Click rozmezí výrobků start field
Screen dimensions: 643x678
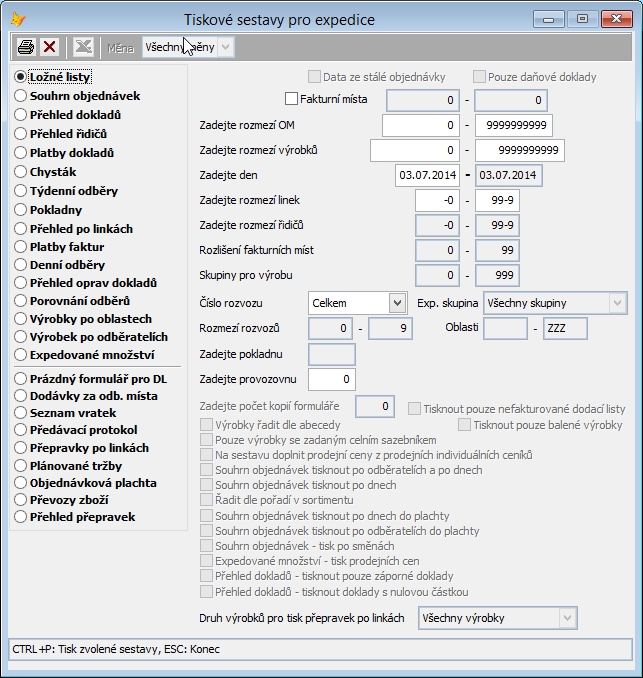[415, 150]
